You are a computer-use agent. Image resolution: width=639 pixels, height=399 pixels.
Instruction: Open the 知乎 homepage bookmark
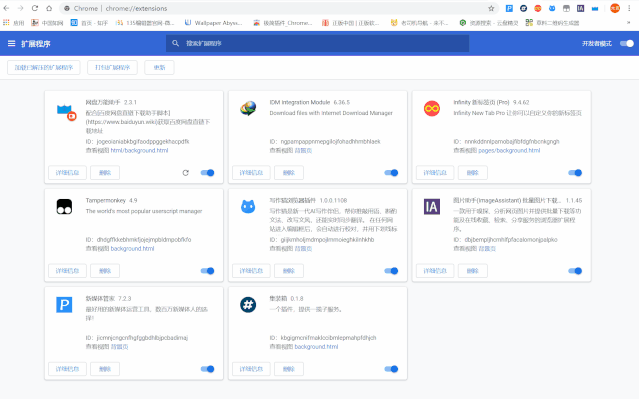(89, 23)
